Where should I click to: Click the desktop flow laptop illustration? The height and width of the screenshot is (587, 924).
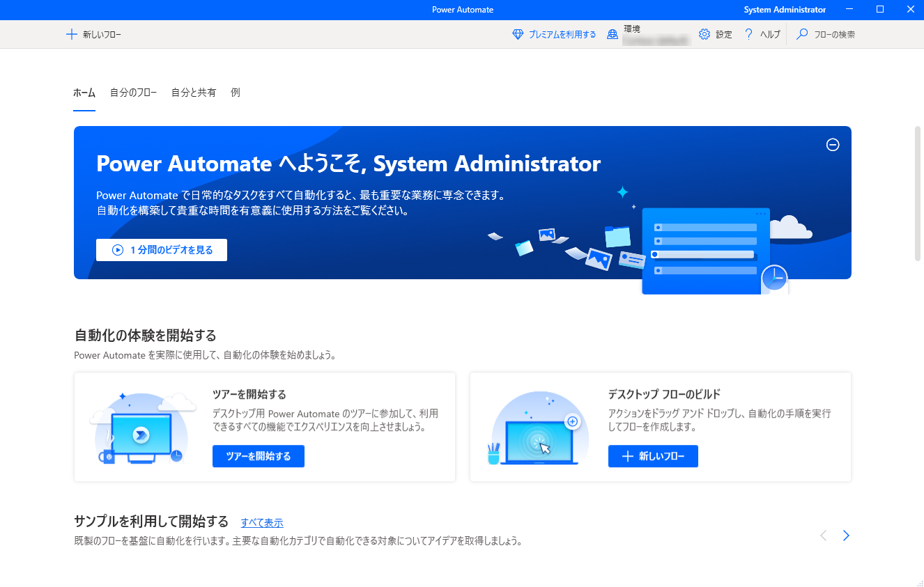tap(539, 430)
